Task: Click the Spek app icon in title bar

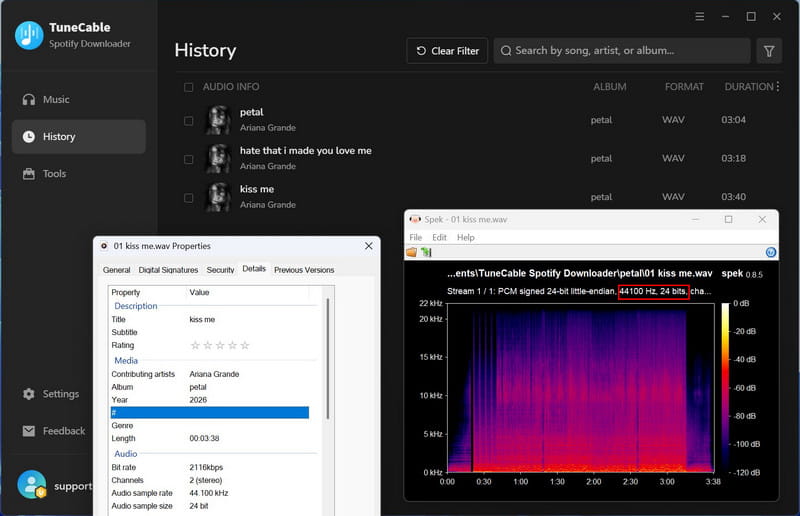Action: pyautogui.click(x=415, y=219)
